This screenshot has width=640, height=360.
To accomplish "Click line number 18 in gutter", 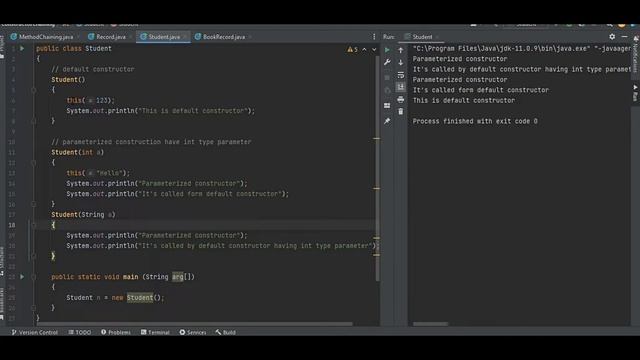I will (x=11, y=225).
